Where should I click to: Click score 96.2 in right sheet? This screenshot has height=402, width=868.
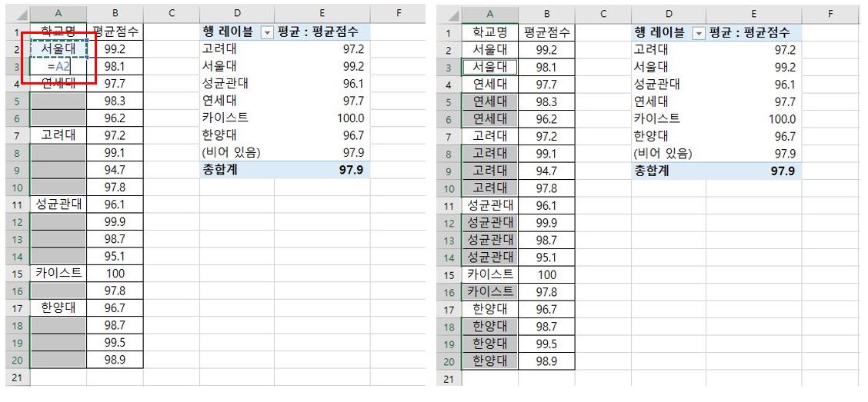point(546,119)
